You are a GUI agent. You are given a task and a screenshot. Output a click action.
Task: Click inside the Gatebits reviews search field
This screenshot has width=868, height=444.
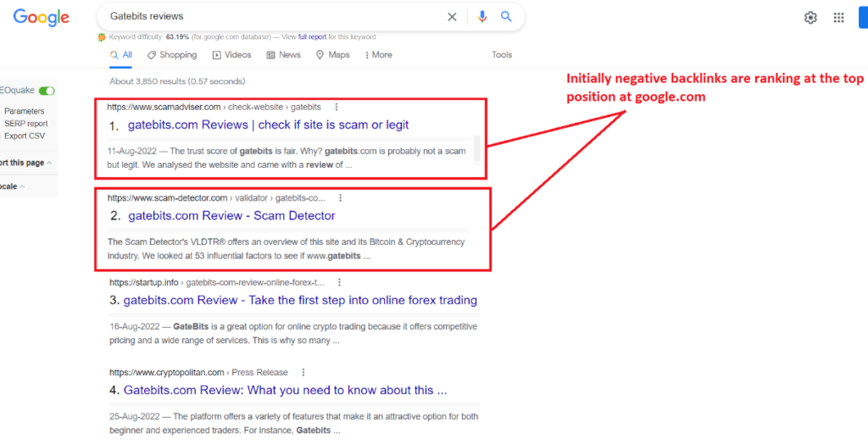pos(274,17)
